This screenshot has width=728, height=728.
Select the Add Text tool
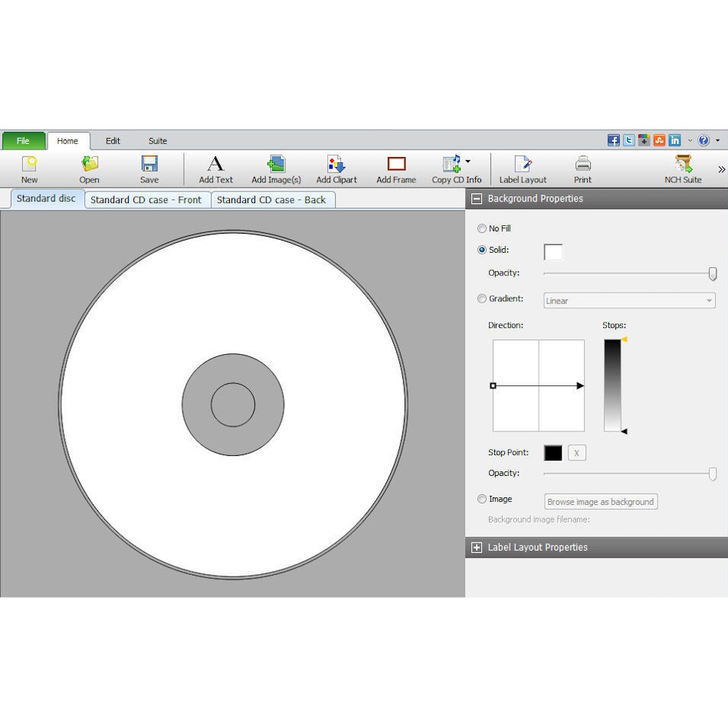215,168
